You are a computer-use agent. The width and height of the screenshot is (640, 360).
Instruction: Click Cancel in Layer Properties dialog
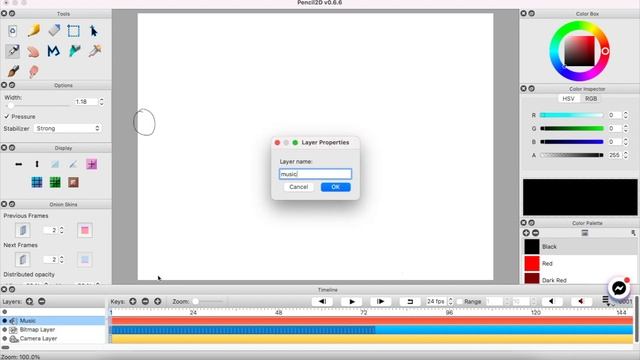298,187
